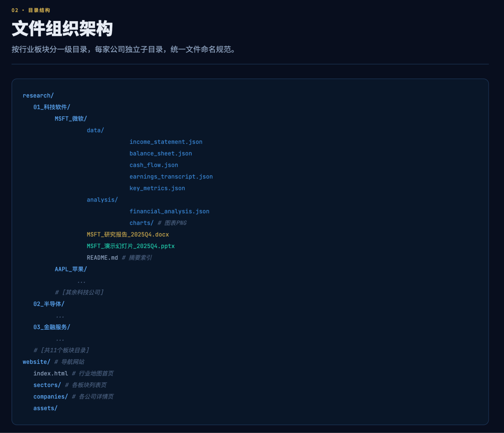Click the research/ root folder
Viewport: 504px width, 433px height.
click(x=38, y=96)
